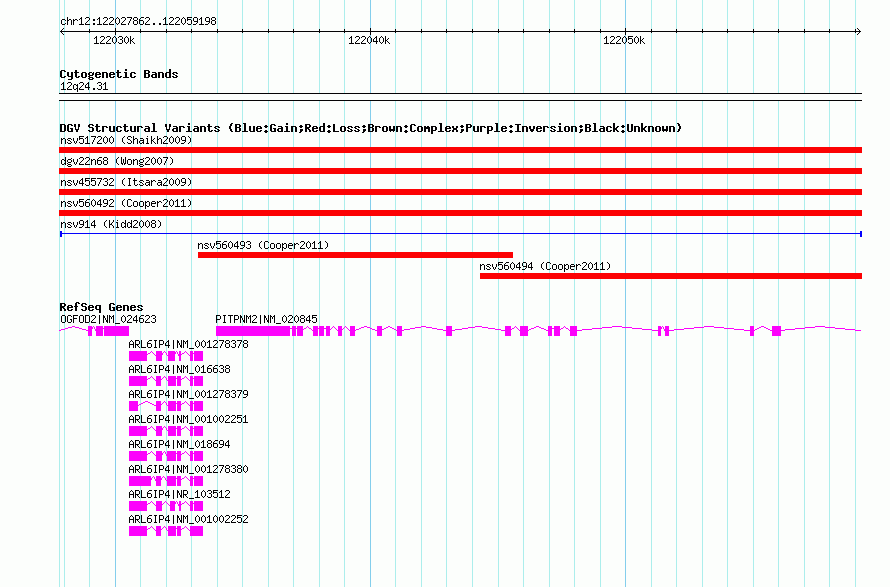
Task: Click the ARL6IP4 NM_001002252 gene glyph
Action: (x=166, y=531)
